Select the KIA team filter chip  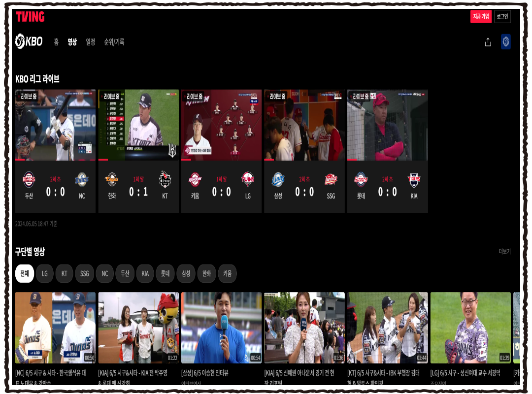tap(145, 273)
